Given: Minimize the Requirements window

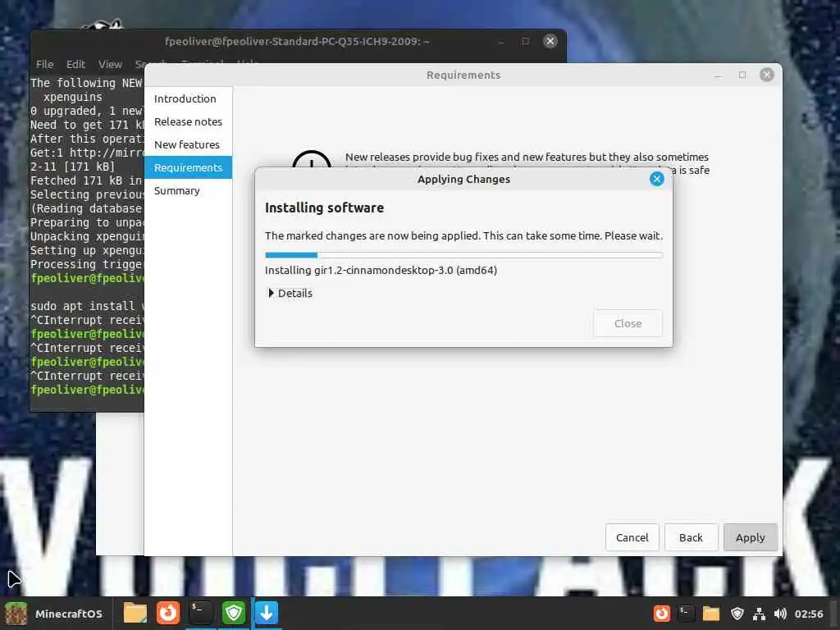Looking at the screenshot, I should (719, 75).
